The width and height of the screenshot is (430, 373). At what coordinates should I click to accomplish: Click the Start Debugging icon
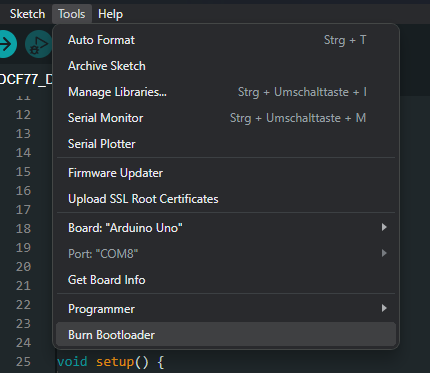[x=39, y=44]
